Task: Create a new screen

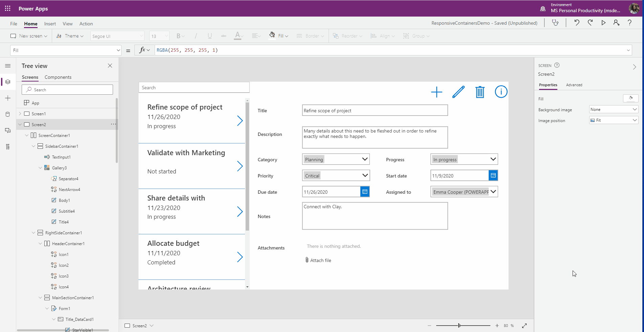Action: point(29,35)
